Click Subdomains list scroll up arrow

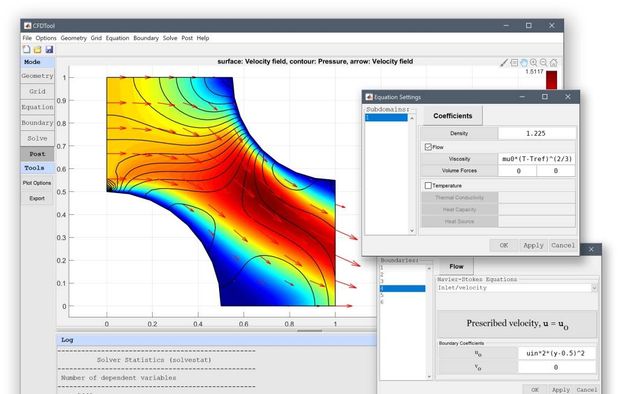tap(412, 118)
